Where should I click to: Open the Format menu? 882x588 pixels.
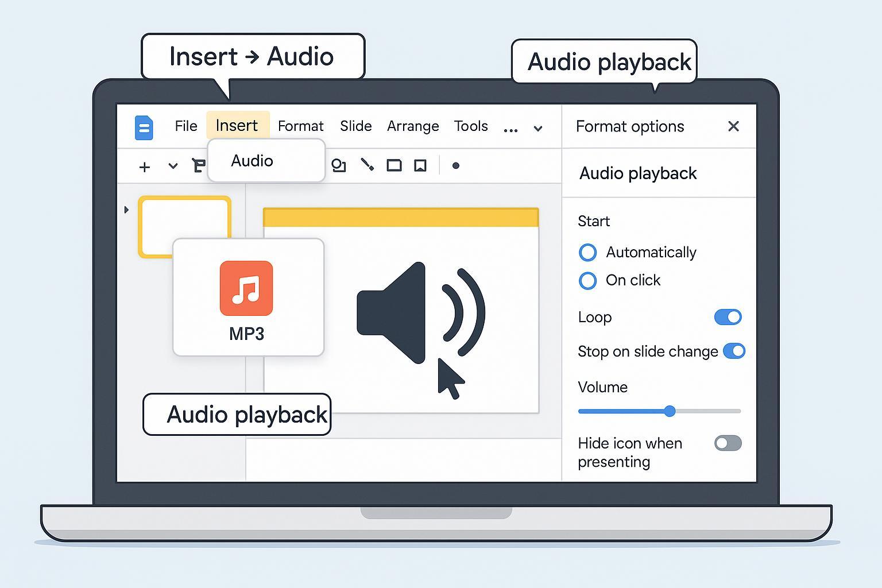point(300,126)
